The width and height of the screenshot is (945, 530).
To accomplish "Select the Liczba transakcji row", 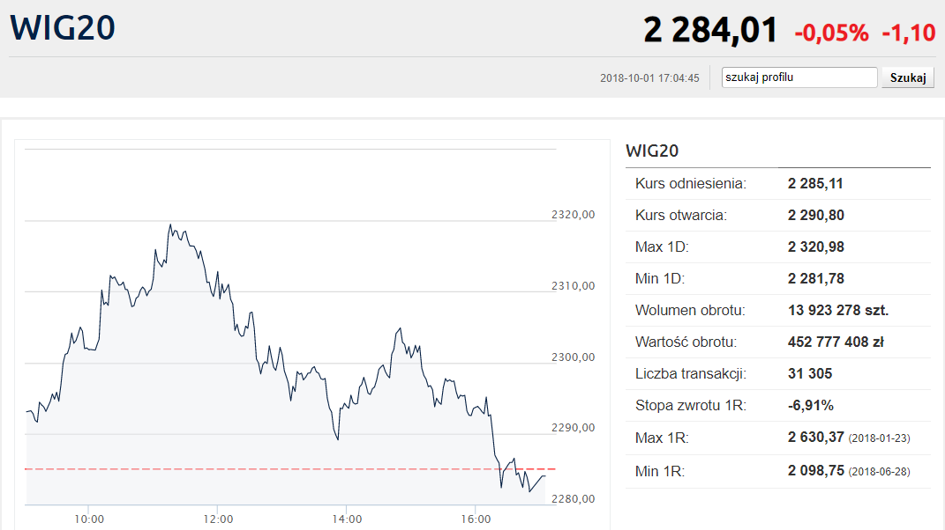I will tap(777, 374).
